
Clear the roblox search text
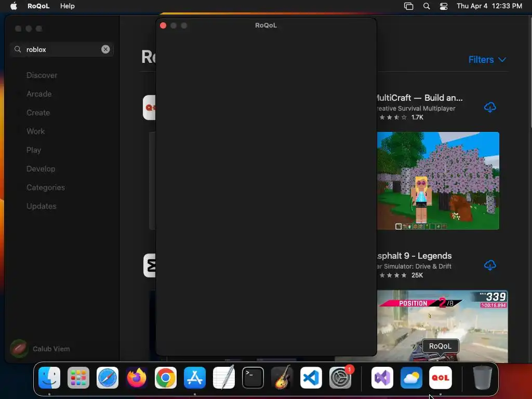point(105,49)
